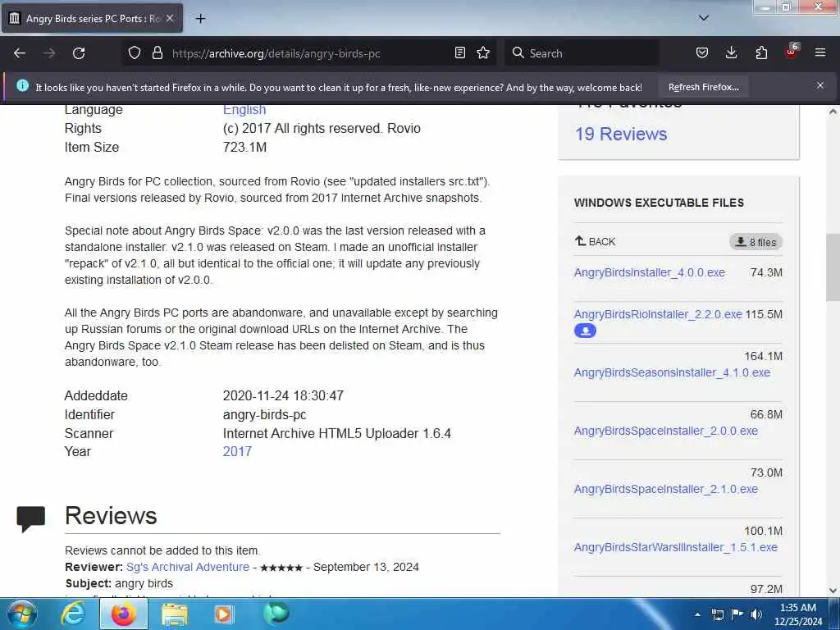Open the network tray icon

(x=717, y=614)
